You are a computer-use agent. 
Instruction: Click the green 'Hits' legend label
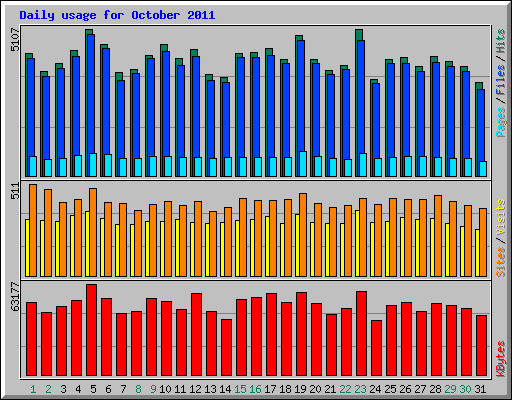[x=500, y=41]
